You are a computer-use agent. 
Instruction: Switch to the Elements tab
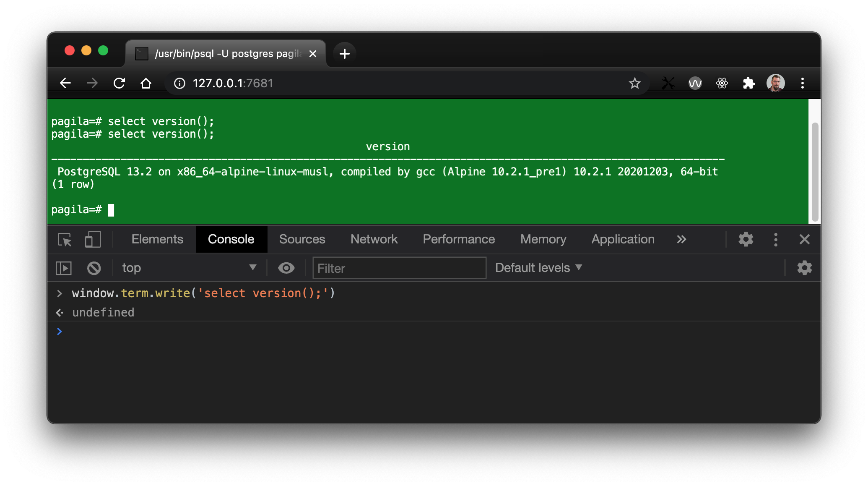[x=157, y=239]
